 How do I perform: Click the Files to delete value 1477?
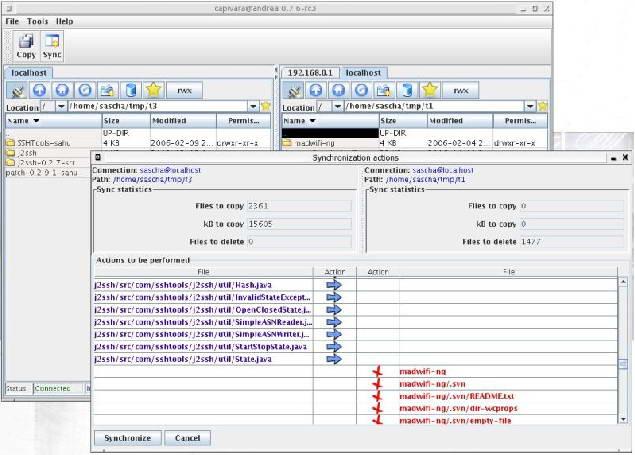tap(571, 242)
